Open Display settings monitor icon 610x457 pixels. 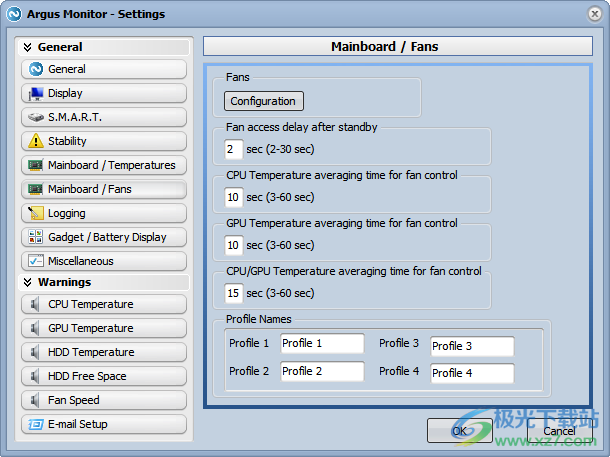pos(36,93)
